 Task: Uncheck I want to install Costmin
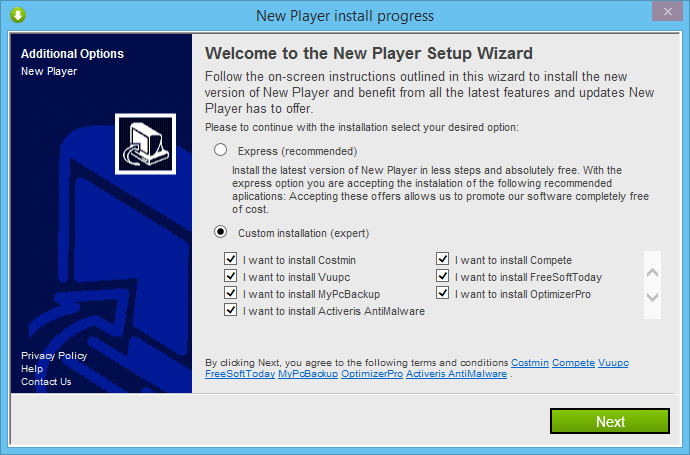[x=231, y=259]
